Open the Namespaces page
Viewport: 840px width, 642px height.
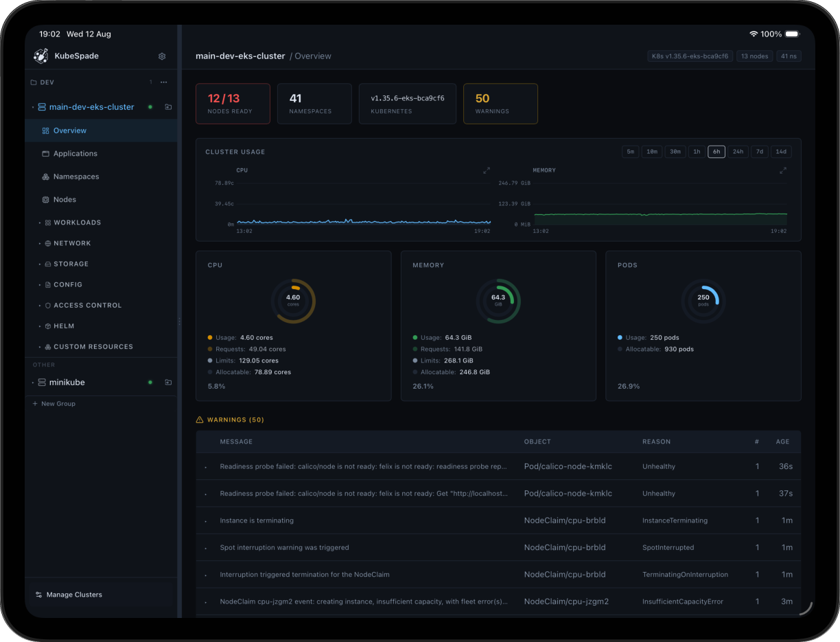click(x=101, y=176)
